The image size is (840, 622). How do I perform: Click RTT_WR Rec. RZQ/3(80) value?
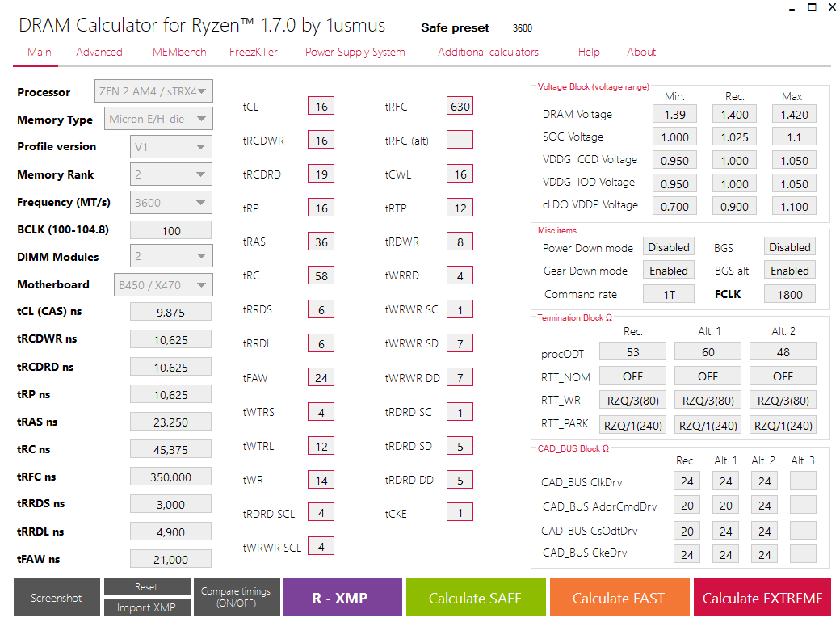coord(632,400)
